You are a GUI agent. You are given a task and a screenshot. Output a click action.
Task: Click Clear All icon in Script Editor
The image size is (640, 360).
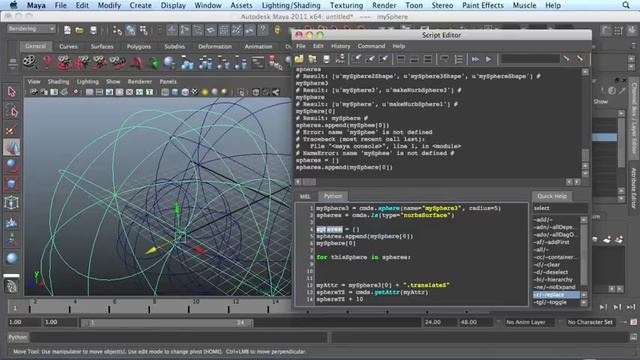pos(383,59)
